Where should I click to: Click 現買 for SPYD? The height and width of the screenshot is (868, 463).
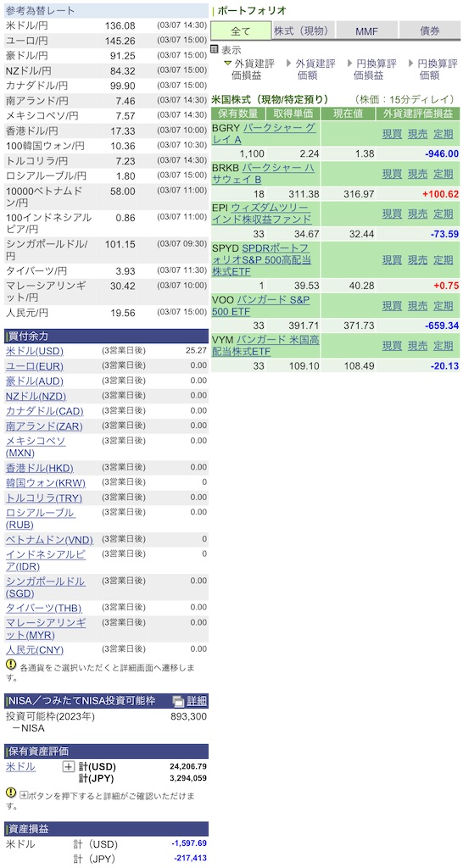click(392, 259)
